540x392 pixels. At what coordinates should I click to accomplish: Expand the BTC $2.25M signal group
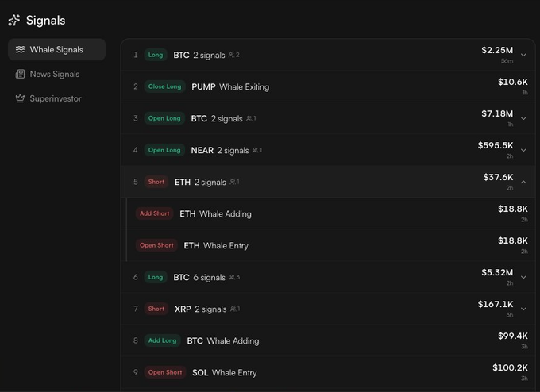click(523, 55)
